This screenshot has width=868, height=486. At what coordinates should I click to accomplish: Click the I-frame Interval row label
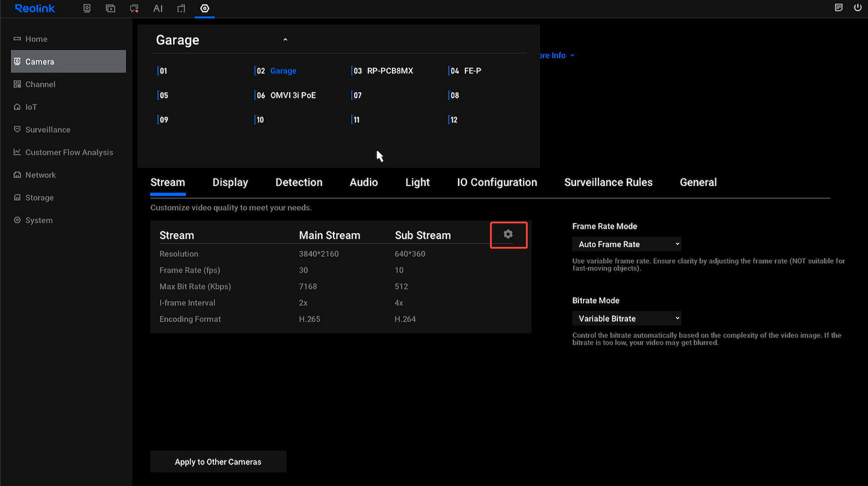tap(187, 303)
